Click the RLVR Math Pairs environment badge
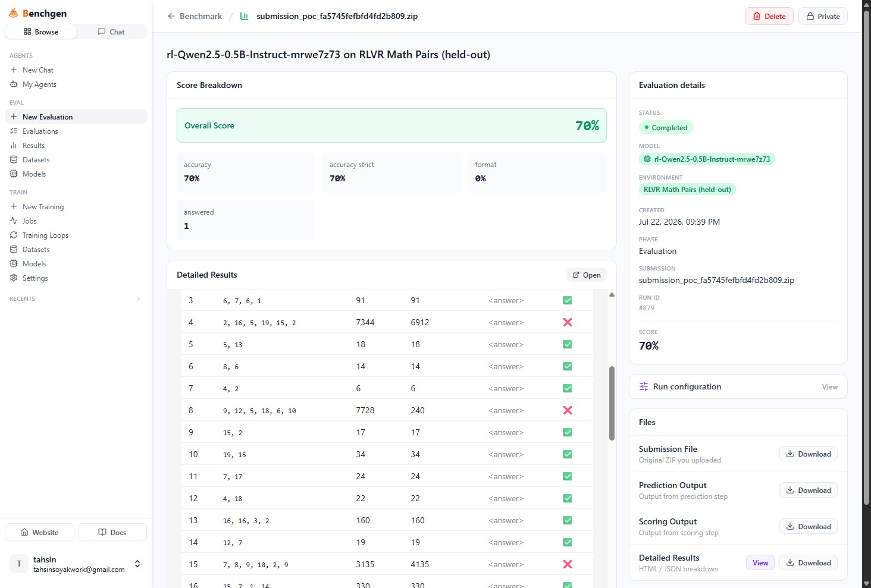 click(x=687, y=189)
